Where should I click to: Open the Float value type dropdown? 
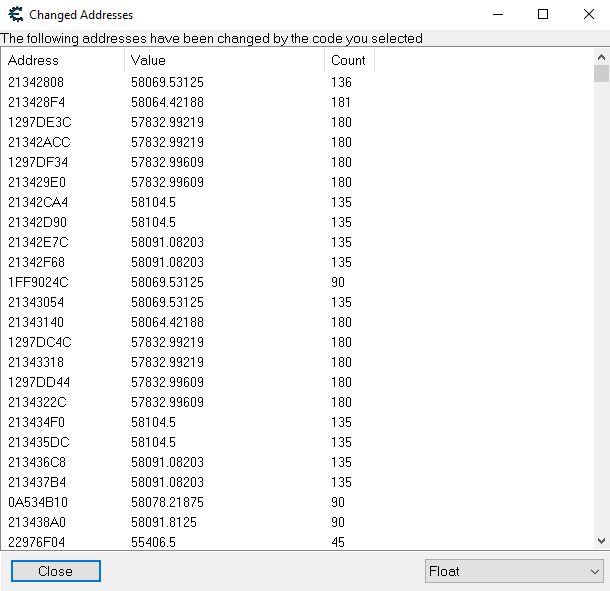[x=513, y=571]
